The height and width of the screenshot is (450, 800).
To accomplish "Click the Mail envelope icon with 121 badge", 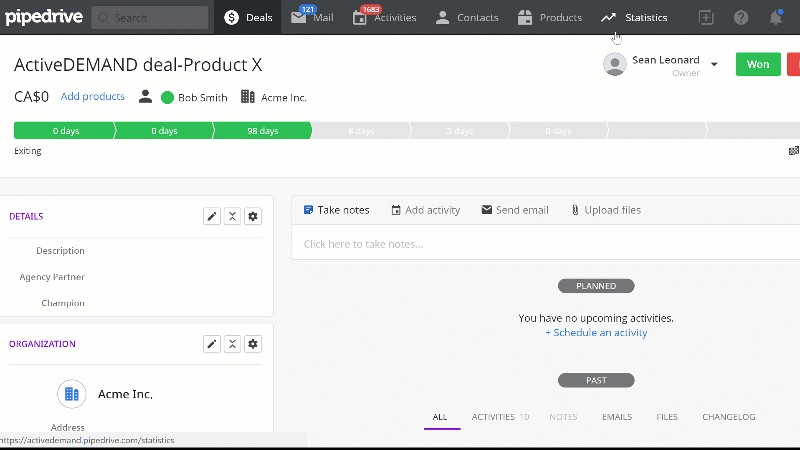I will [x=298, y=17].
